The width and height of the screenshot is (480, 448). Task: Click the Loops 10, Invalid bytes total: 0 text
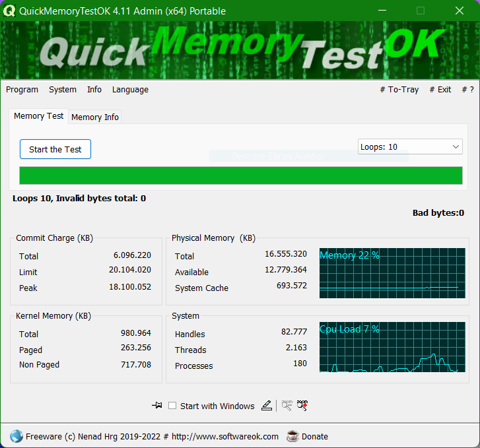click(x=79, y=199)
